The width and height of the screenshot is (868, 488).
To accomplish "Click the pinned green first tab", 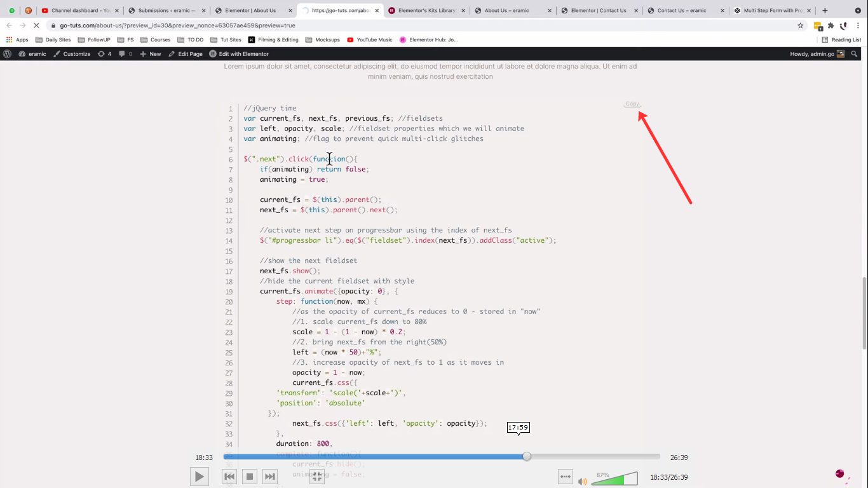I will click(x=11, y=10).
